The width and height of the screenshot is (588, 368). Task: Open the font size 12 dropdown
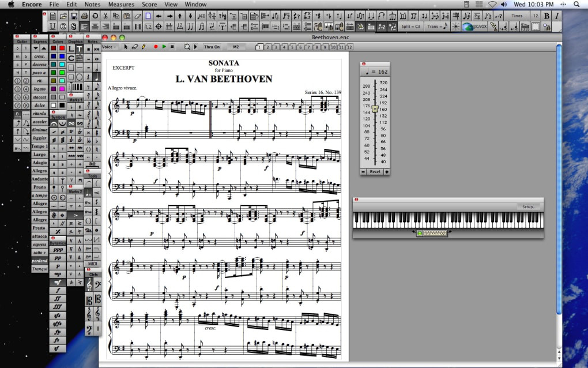[536, 16]
